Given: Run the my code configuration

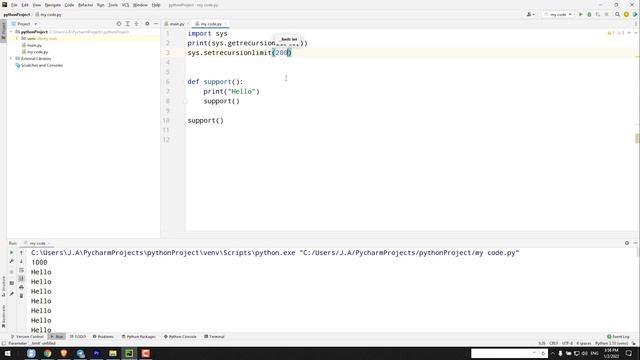Looking at the screenshot, I should pyautogui.click(x=580, y=14).
